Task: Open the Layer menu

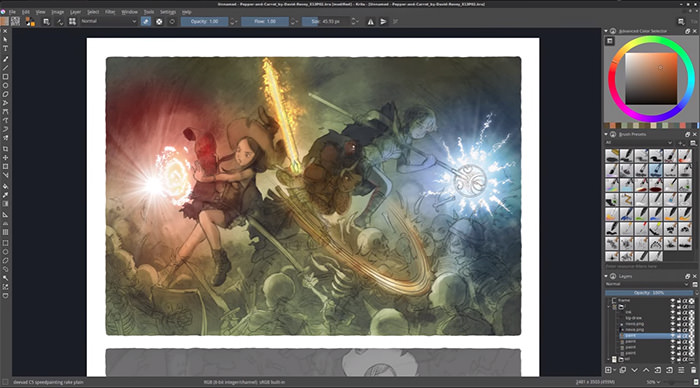Action: point(75,12)
